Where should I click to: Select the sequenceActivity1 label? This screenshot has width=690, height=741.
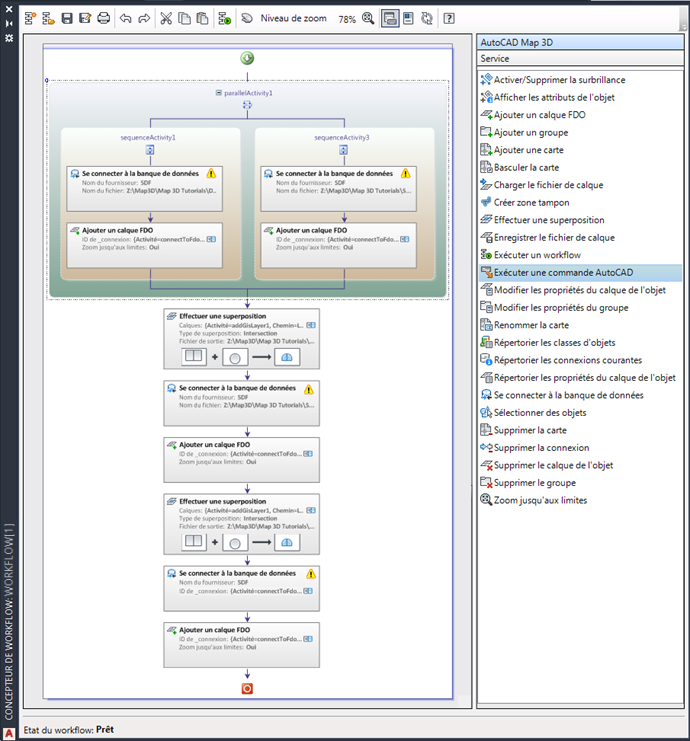[148, 138]
